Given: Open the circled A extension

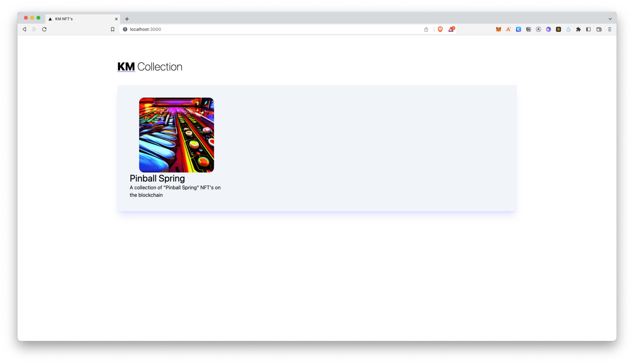Looking at the screenshot, I should [x=538, y=29].
